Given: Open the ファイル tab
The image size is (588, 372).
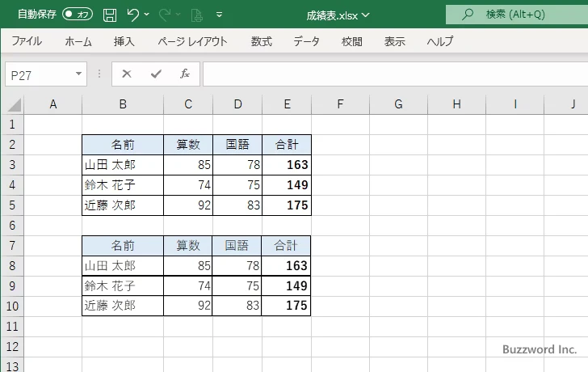Looking at the screenshot, I should point(27,41).
